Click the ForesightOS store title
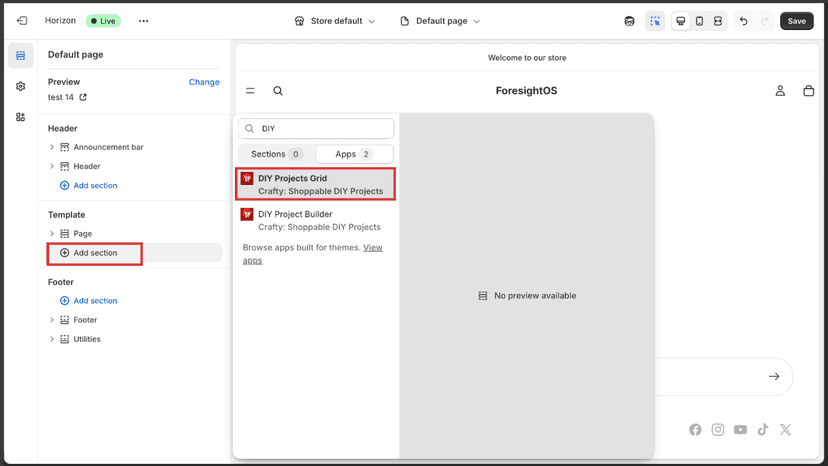 coord(526,91)
